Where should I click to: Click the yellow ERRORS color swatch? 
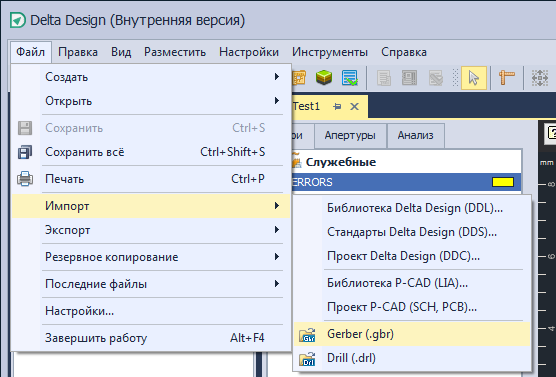tap(503, 182)
